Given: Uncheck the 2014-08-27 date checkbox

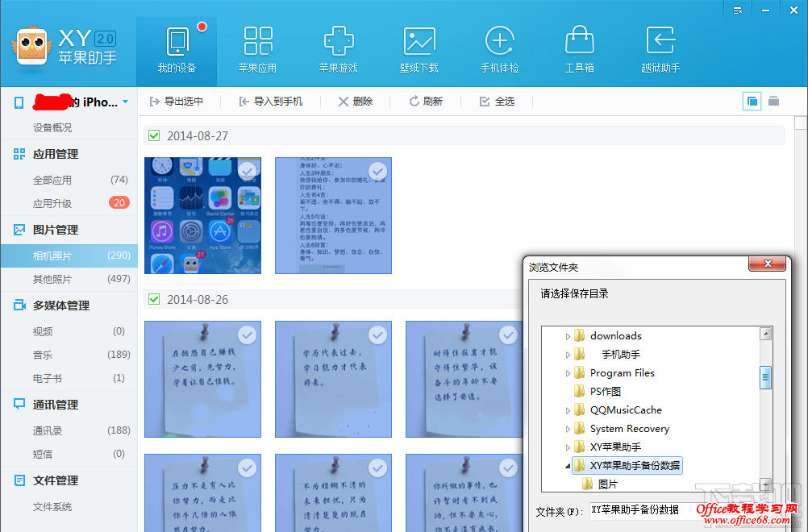Looking at the screenshot, I should 153,135.
